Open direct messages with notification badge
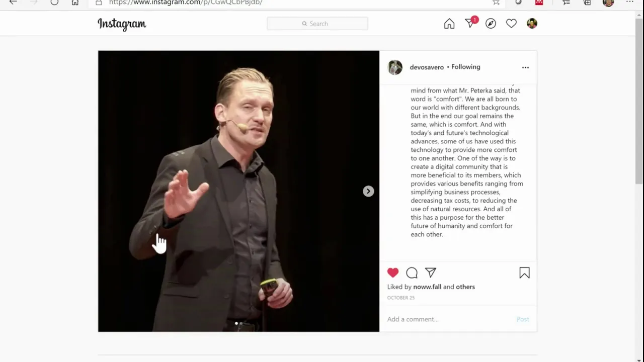The height and width of the screenshot is (362, 644). click(x=471, y=23)
